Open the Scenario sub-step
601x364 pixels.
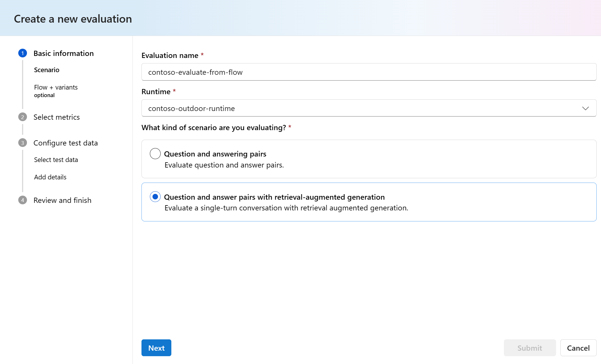pos(47,70)
